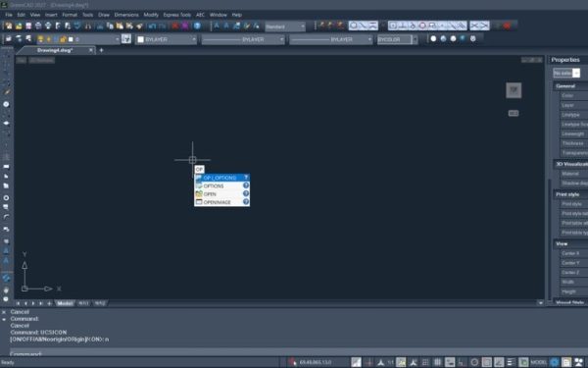This screenshot has width=588, height=368.
Task: Open the No selection dropdown in Properties
Action: (576, 73)
